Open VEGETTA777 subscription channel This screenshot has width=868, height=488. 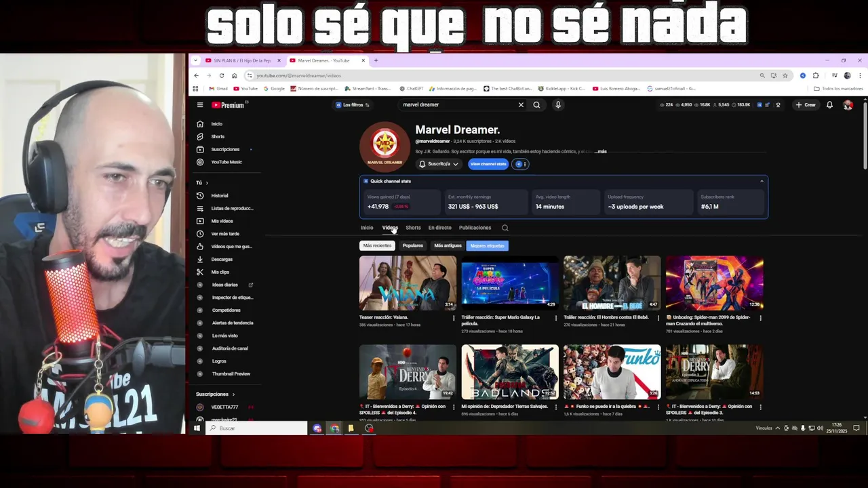tap(224, 407)
